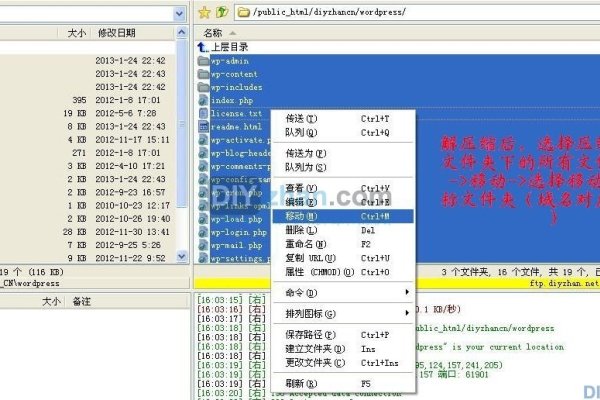Click the 28 KB size cell
600x400 pixels.
click(x=75, y=232)
